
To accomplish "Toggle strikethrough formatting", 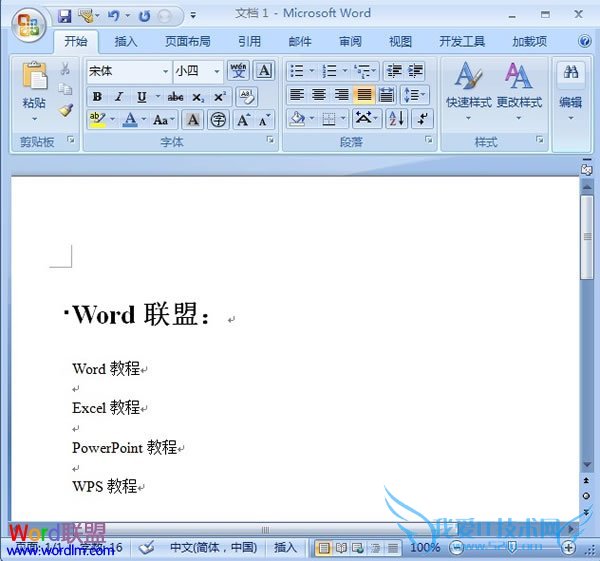I will coord(175,97).
